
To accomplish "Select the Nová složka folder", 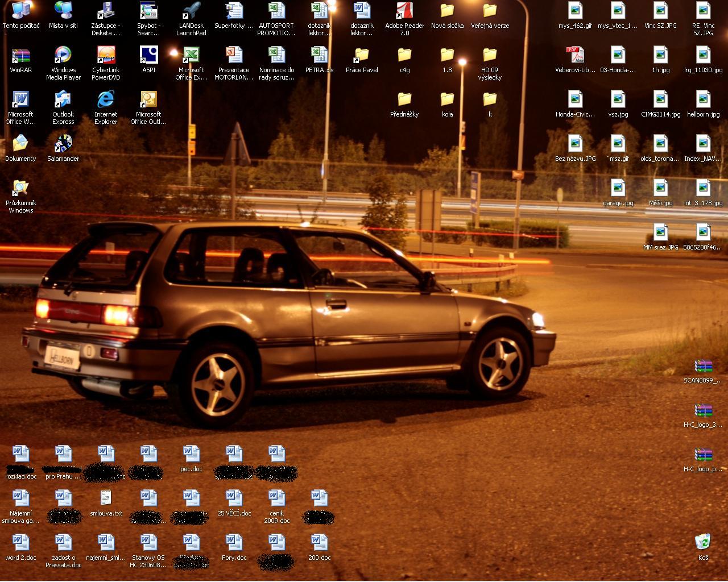I will (x=447, y=11).
